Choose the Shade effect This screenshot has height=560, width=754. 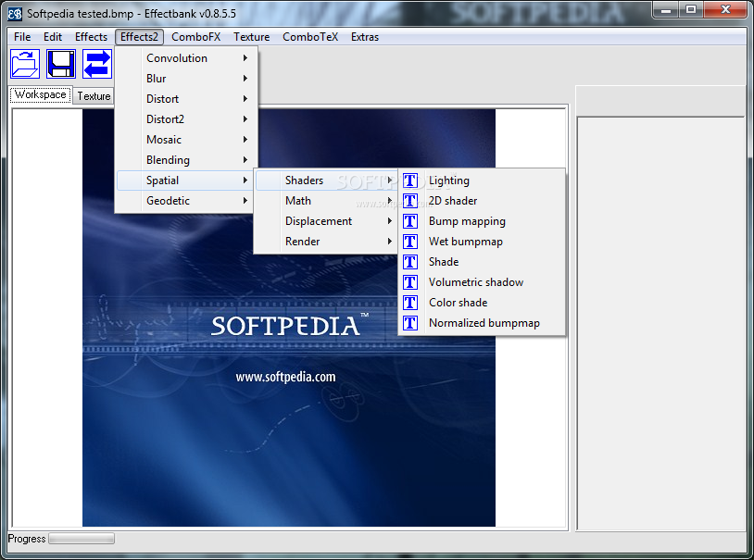click(482, 262)
